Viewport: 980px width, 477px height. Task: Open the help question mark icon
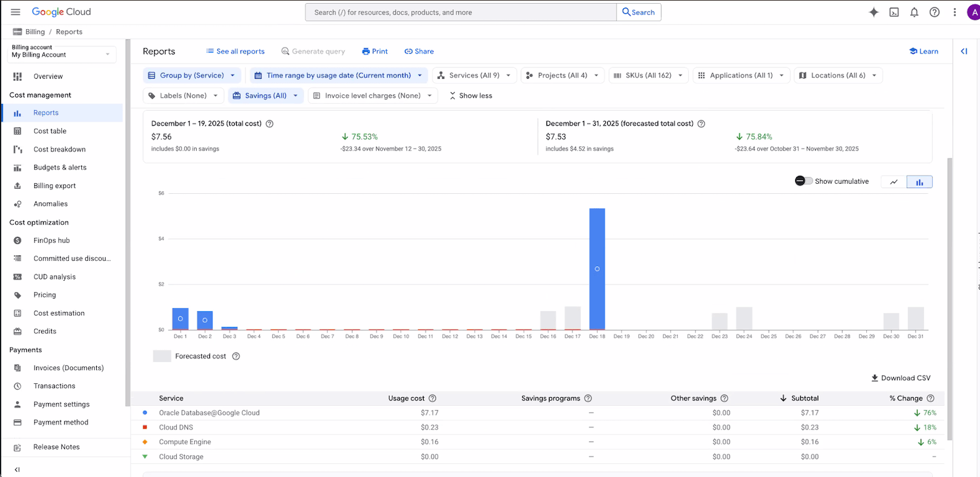pyautogui.click(x=934, y=12)
